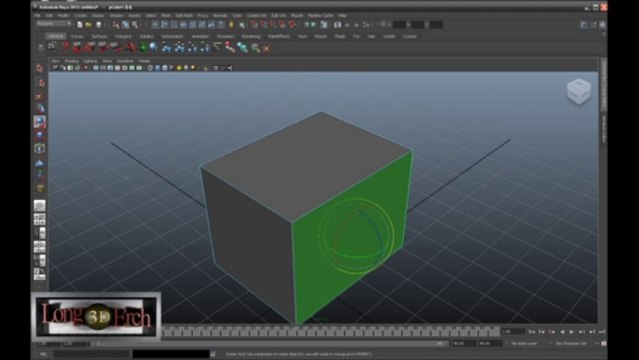
Task: Open the No Anim Layer dropdown
Action: tap(524, 344)
